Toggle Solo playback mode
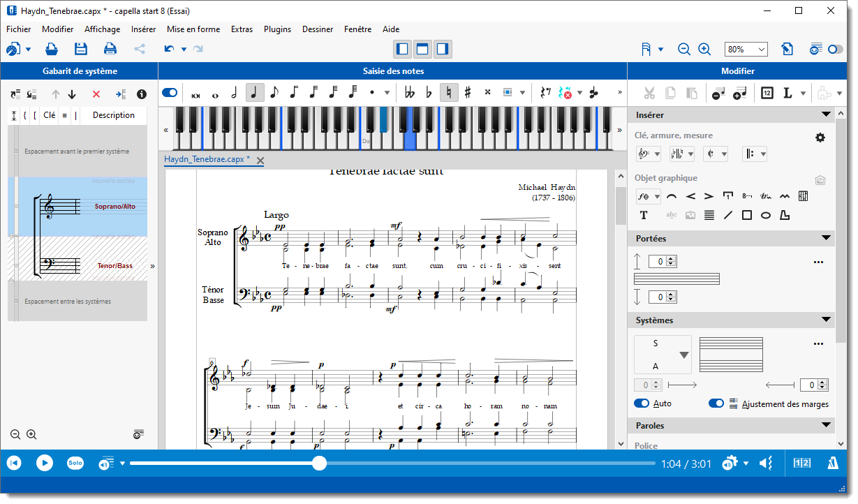 75,463
